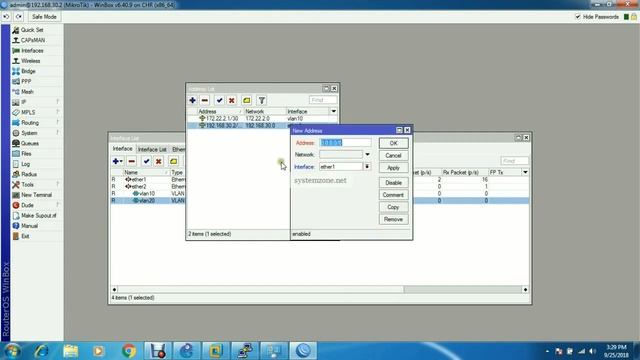Click Comment in New Address dialog
The width and height of the screenshot is (640, 360).
click(393, 195)
